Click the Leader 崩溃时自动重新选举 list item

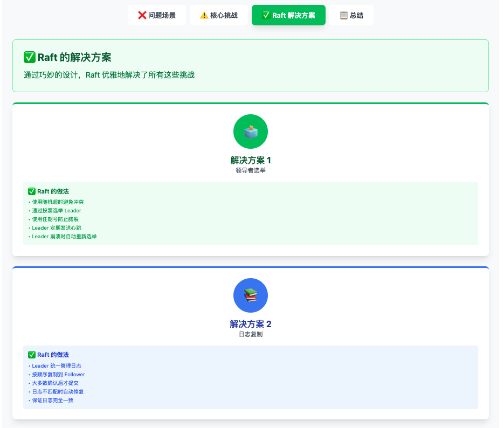point(64,236)
